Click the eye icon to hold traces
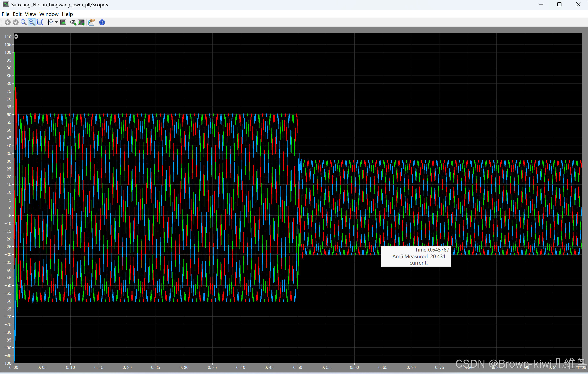The width and height of the screenshot is (588, 374). (73, 22)
